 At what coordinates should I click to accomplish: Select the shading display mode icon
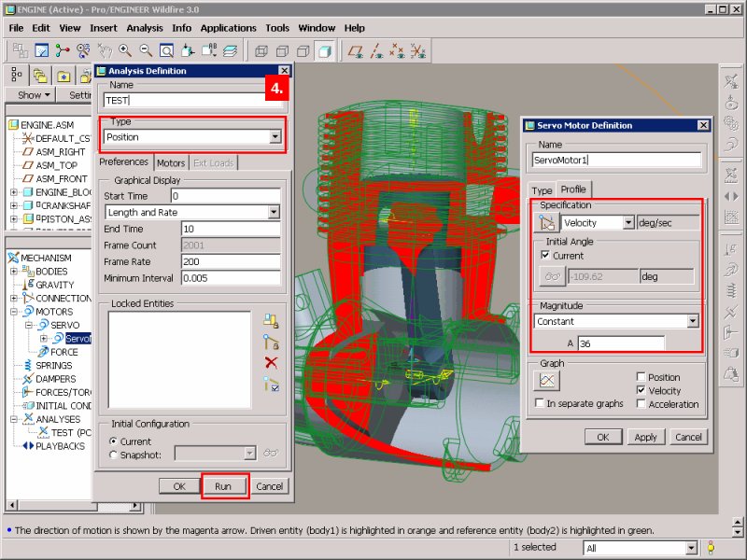pos(325,50)
